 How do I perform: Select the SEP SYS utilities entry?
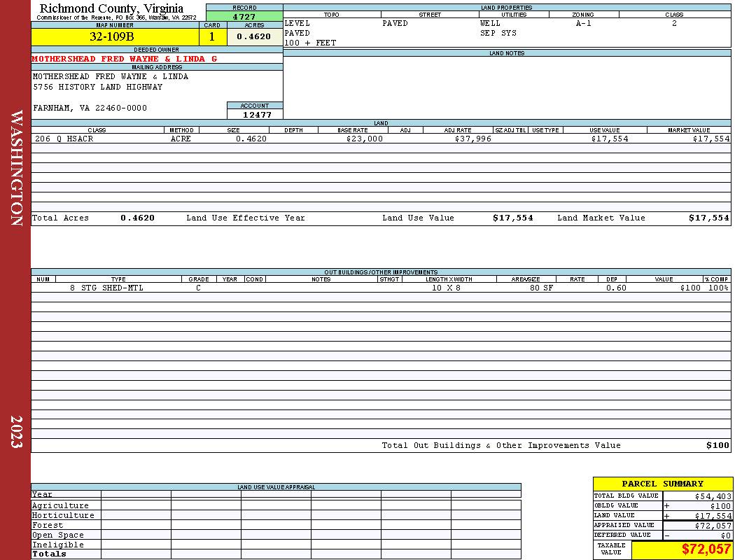[498, 34]
